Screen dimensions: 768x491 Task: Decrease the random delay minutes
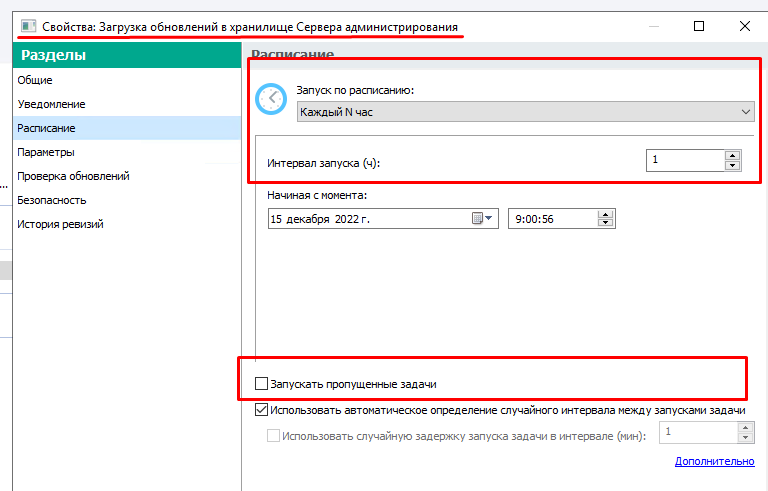745,438
